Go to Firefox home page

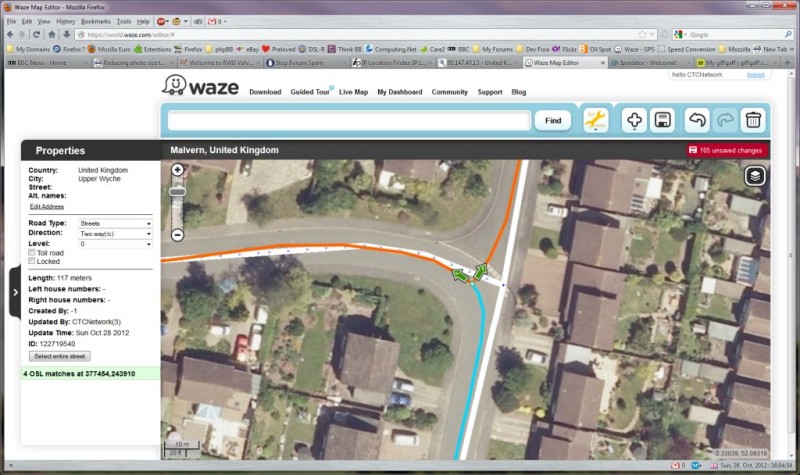pos(52,34)
